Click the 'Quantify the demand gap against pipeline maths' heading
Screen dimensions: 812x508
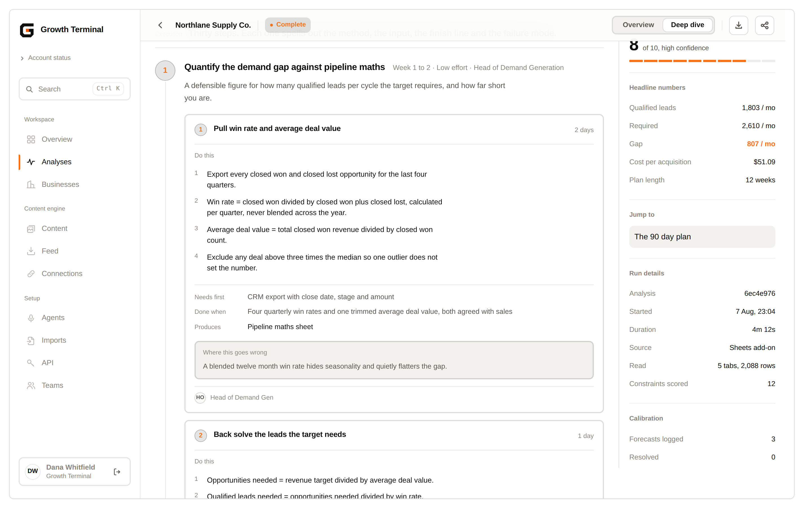pyautogui.click(x=284, y=67)
